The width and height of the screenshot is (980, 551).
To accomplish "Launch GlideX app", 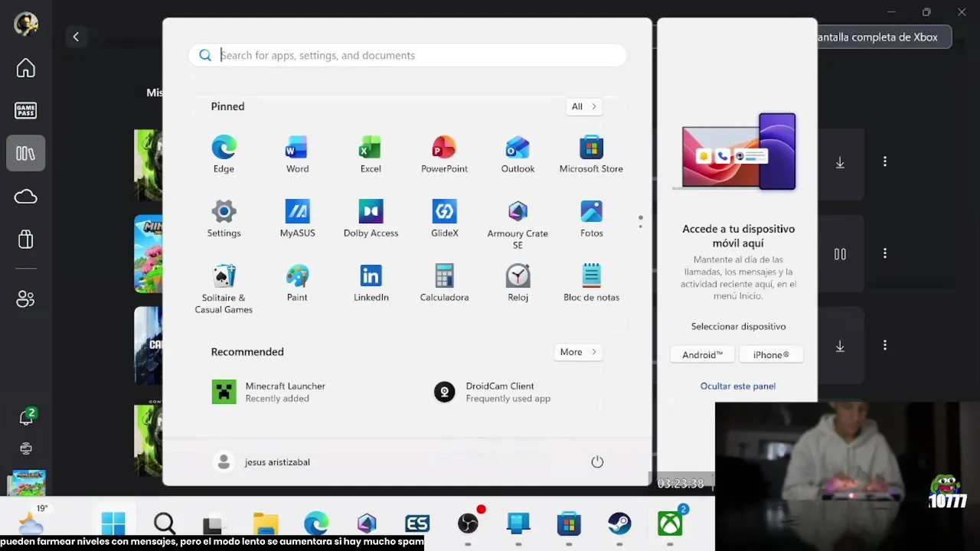I will 444,218.
